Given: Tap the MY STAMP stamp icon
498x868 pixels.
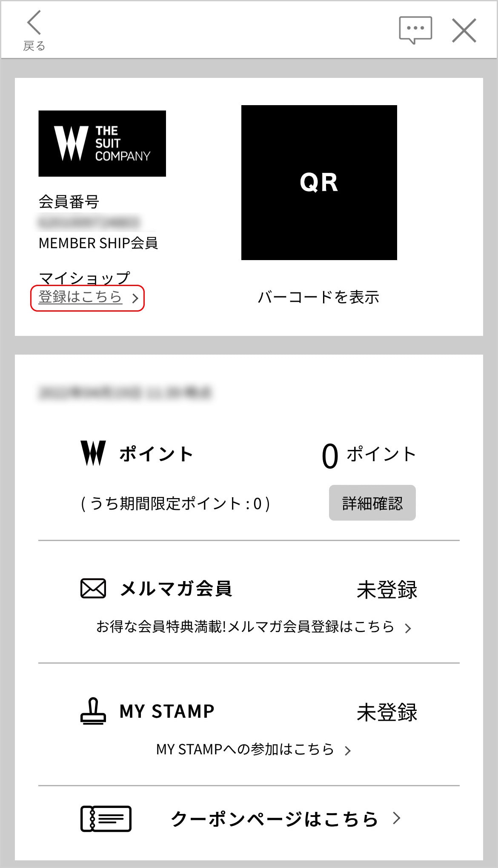Looking at the screenshot, I should coord(93,711).
